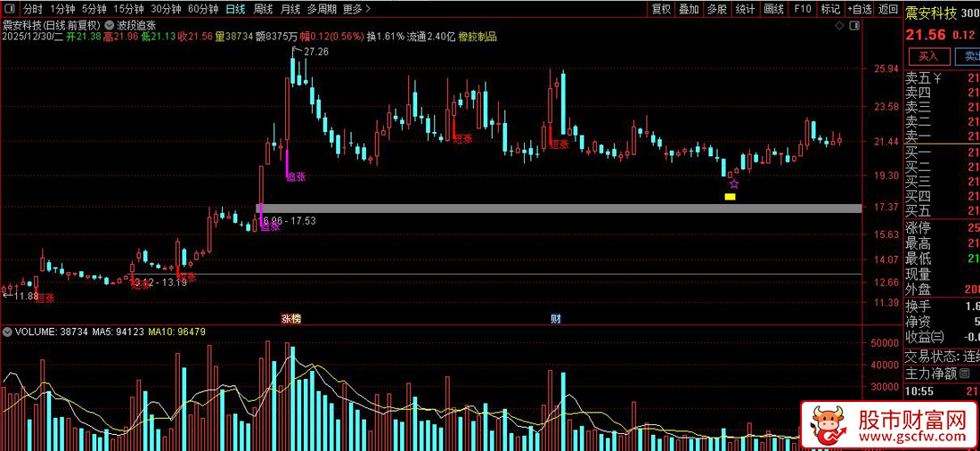Click the 统计 statistics button
The height and width of the screenshot is (451, 980).
point(745,9)
